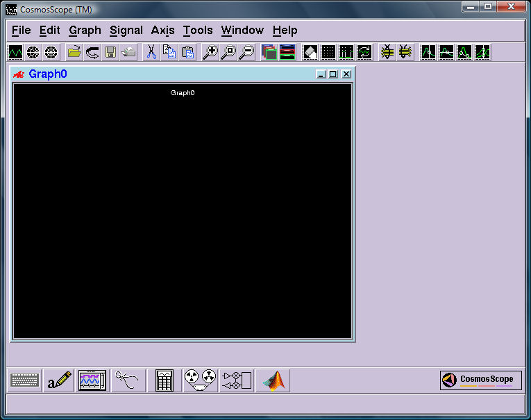Screen dimensions: 531x420
Task: Click the scissors cut icon
Action: point(151,52)
